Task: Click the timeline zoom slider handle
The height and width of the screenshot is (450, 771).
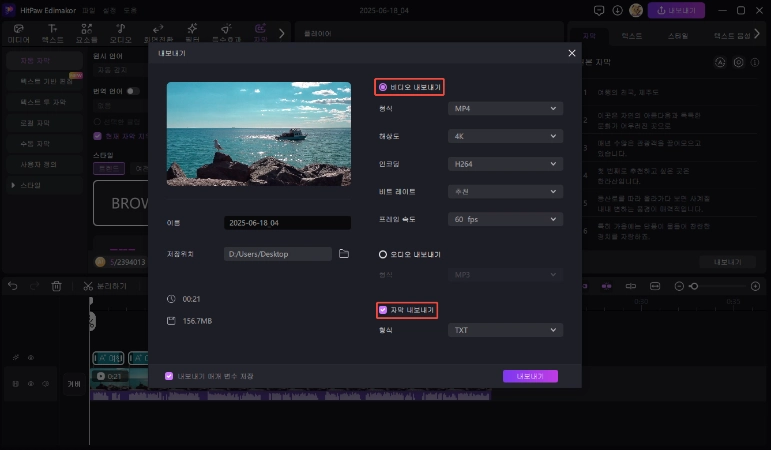Action: click(694, 286)
